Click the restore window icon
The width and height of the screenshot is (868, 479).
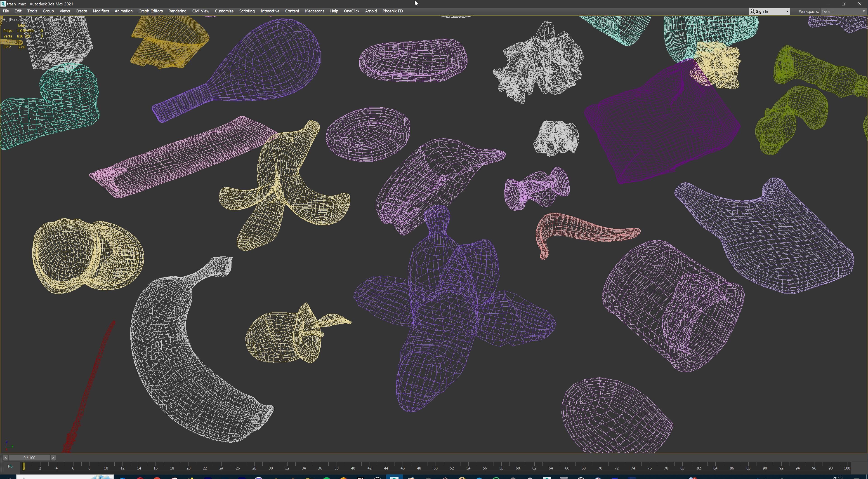(x=844, y=4)
